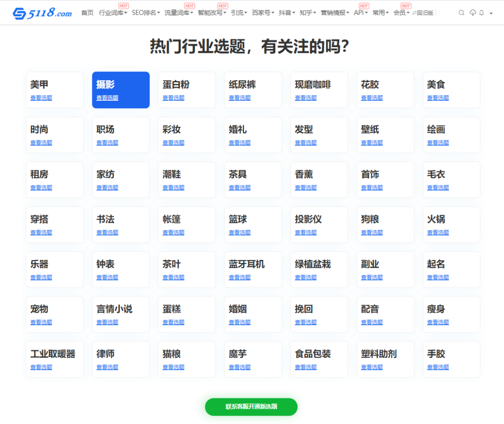Select the highlighted 摄影 card

pos(121,90)
